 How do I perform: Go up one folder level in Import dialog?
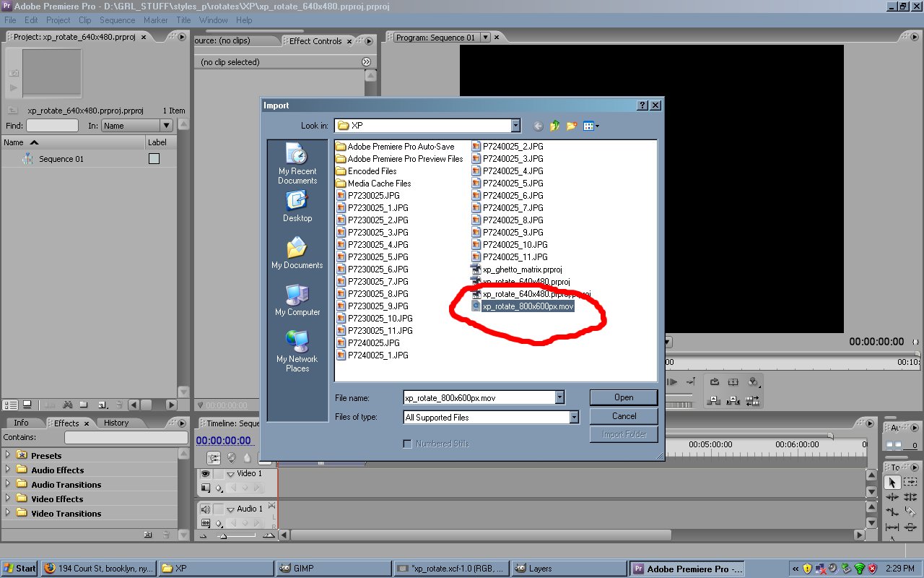coord(554,126)
